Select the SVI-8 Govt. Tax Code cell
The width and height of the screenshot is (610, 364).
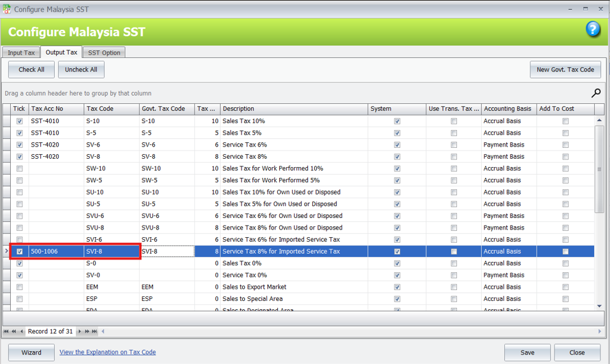coord(167,252)
